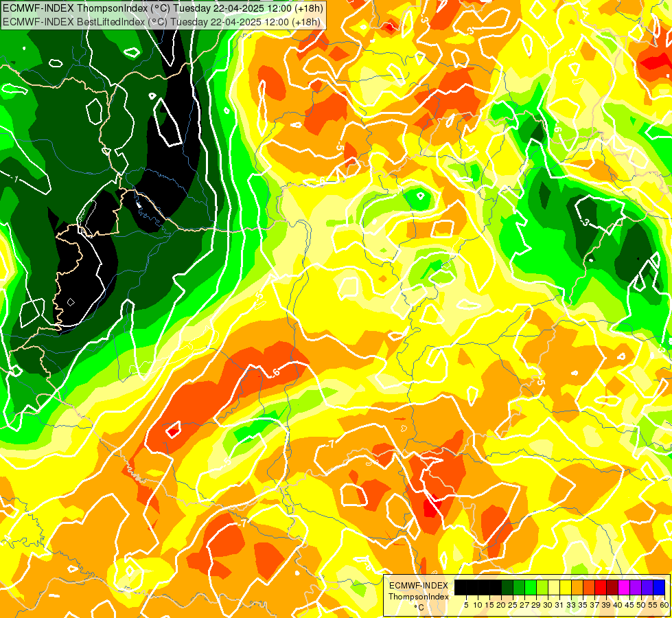Click legend scale value '39'

606,605
